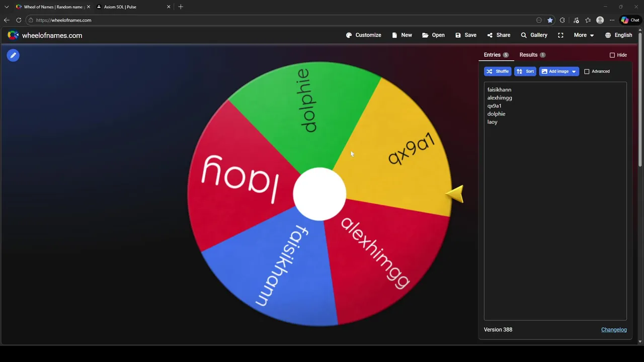The width and height of the screenshot is (644, 362).
Task: Click the address bar URL
Action: pos(63,20)
